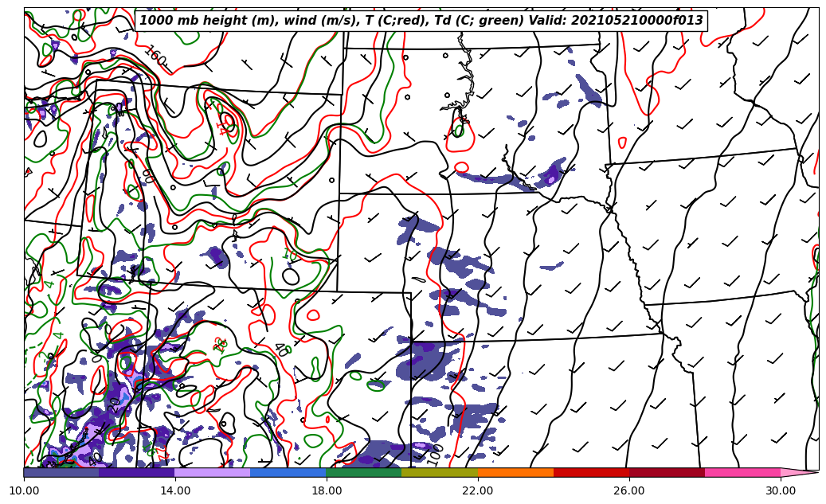Click the 160 height contour label

coord(155,57)
